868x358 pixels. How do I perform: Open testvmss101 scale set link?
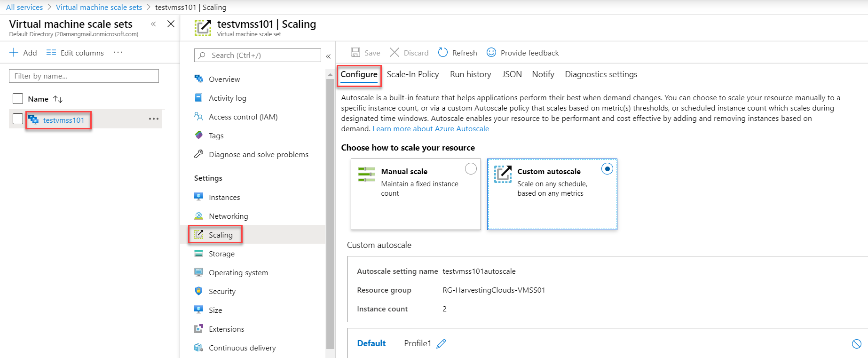63,120
